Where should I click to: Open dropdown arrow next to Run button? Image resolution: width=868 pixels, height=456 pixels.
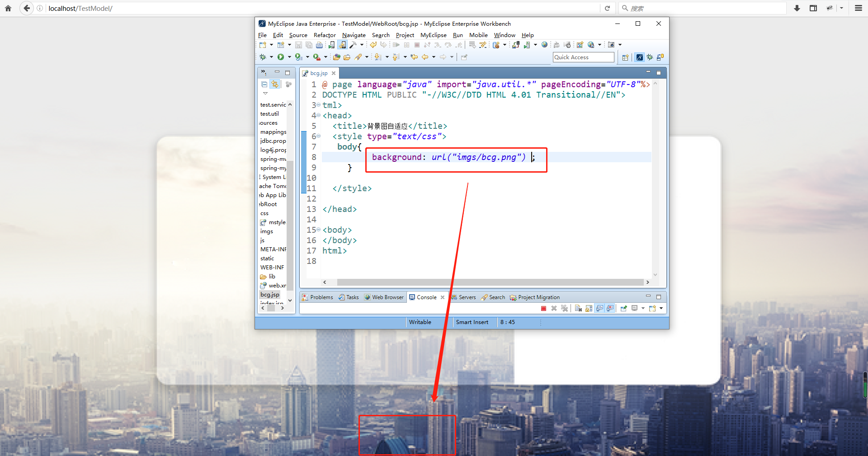[x=289, y=57]
